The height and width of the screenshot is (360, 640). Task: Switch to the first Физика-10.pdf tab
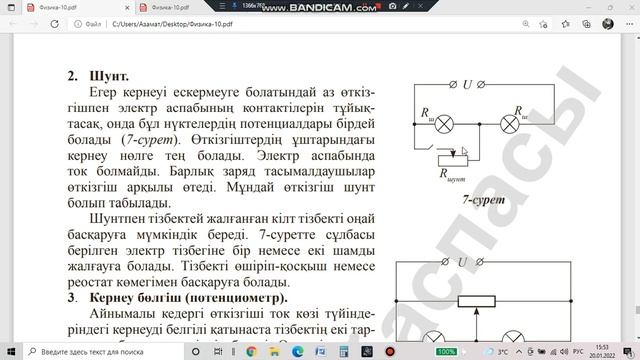pos(78,7)
